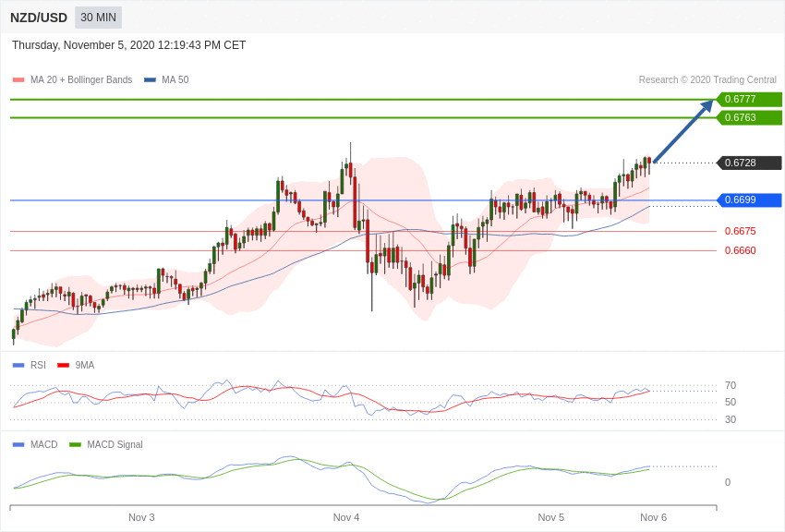Click the RSI 50 axis value
The width and height of the screenshot is (785, 532).
click(x=731, y=402)
